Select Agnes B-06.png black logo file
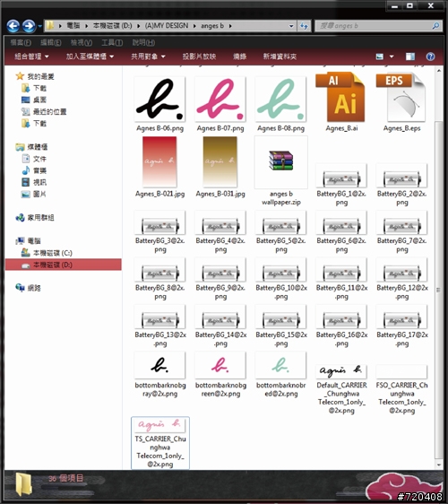The image size is (448, 504). [159, 103]
